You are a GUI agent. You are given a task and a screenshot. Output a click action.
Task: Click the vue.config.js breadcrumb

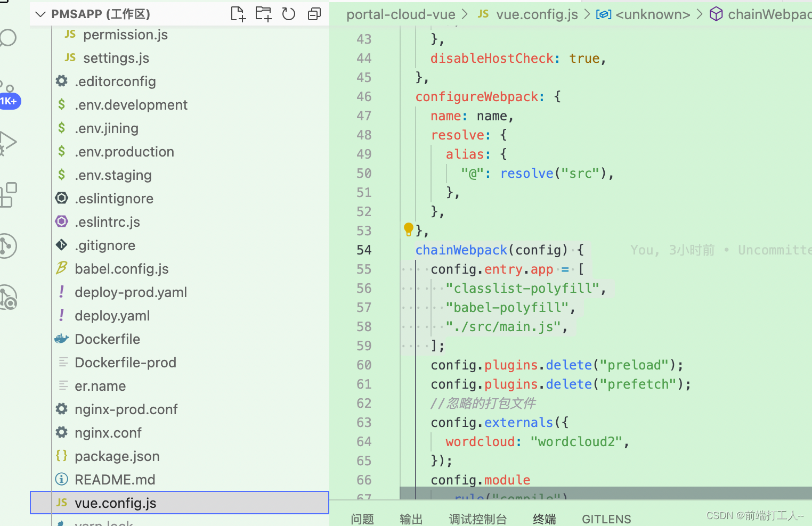536,14
